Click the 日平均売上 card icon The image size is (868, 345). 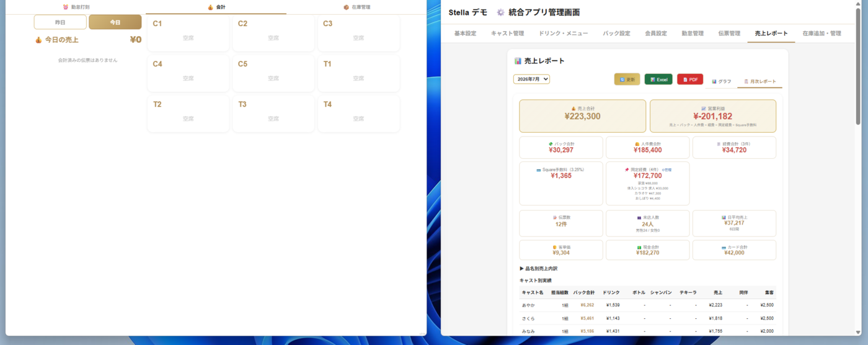tap(724, 218)
